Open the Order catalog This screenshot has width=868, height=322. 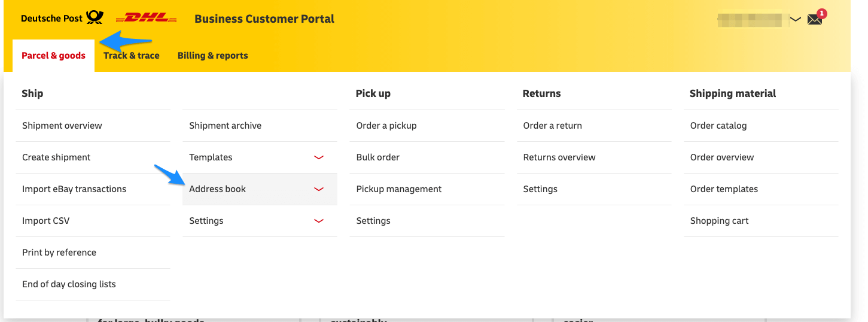761,126
